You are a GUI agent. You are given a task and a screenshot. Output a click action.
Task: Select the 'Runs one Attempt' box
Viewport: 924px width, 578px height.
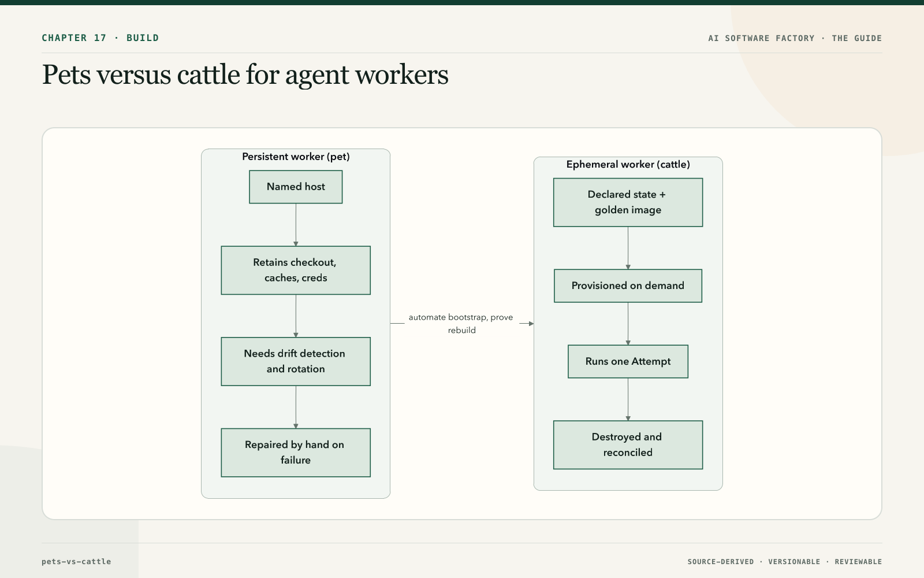pyautogui.click(x=628, y=361)
